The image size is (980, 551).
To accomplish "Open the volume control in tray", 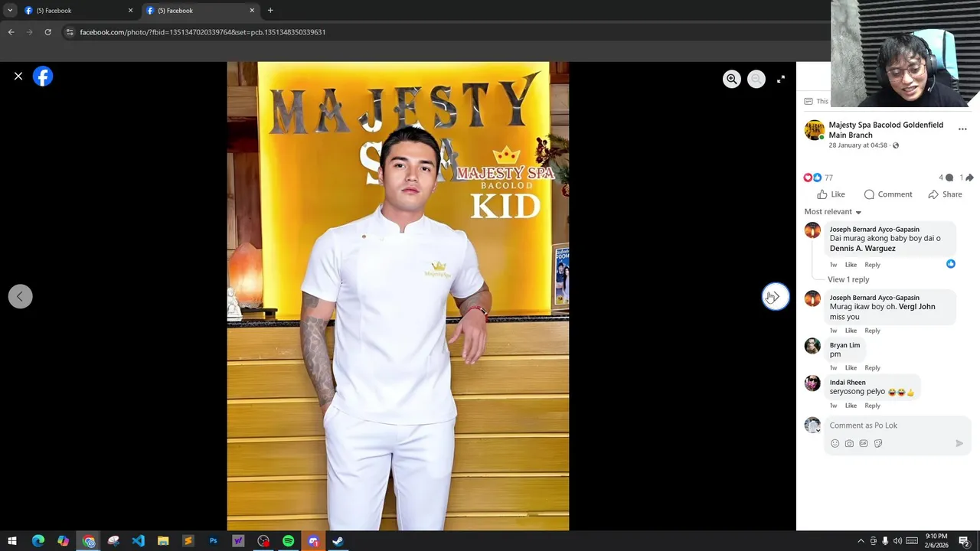I will point(897,541).
